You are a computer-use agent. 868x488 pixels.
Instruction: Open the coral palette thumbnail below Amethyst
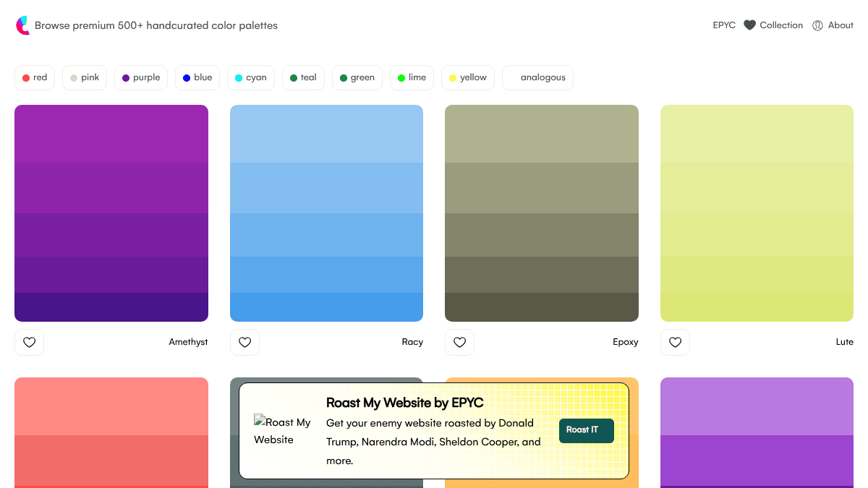(111, 432)
